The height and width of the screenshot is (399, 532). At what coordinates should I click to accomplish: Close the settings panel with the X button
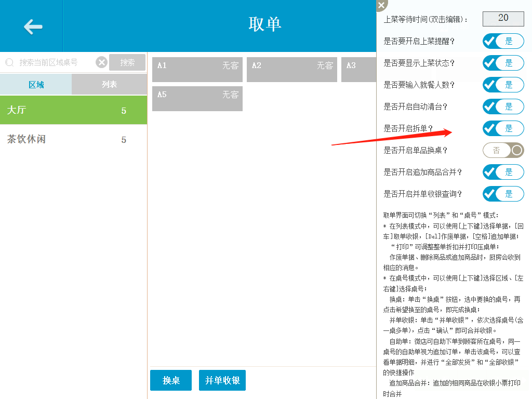point(381,5)
